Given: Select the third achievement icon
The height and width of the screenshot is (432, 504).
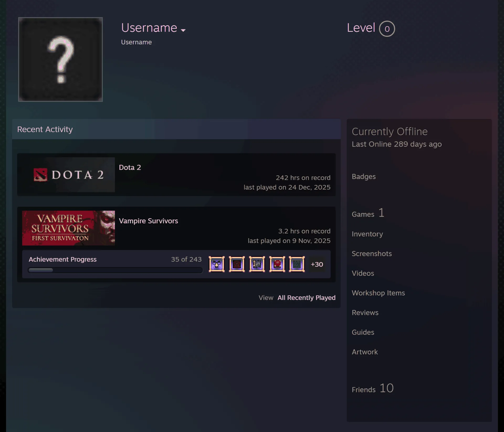Looking at the screenshot, I should pos(257,264).
